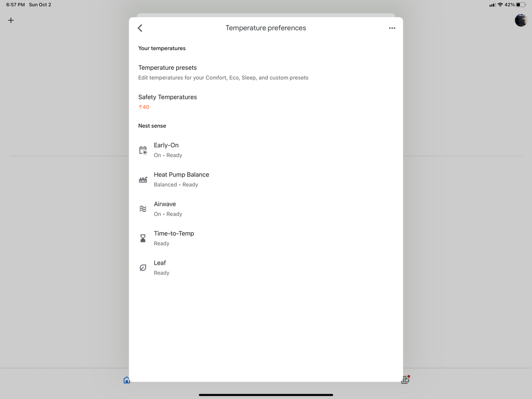The width and height of the screenshot is (532, 399).
Task: Tap the Early-On calendar sun icon
Action: [143, 150]
